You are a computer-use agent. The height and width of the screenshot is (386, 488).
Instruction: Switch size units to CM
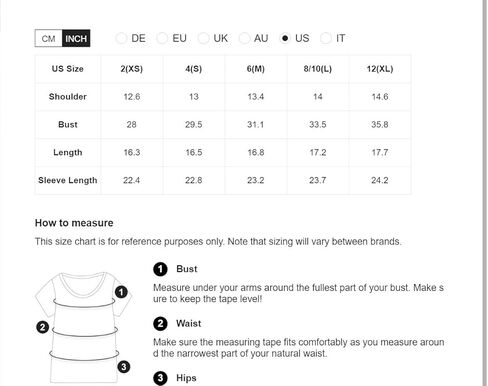(x=49, y=38)
